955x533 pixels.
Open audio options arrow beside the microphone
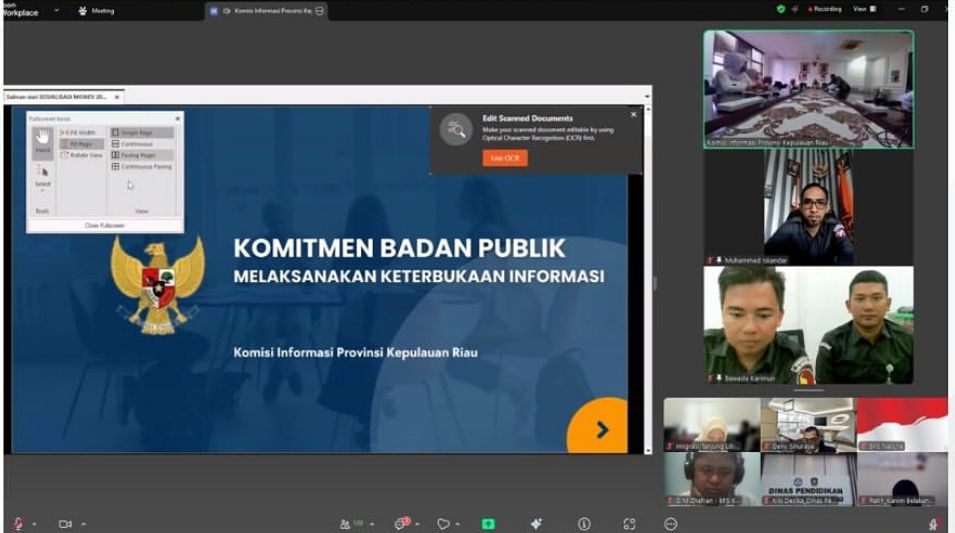point(34,524)
